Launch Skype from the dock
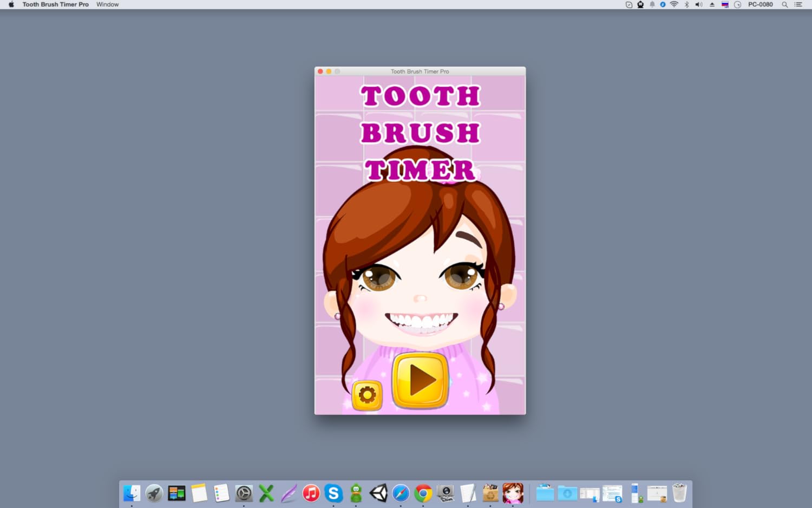 pyautogui.click(x=333, y=493)
